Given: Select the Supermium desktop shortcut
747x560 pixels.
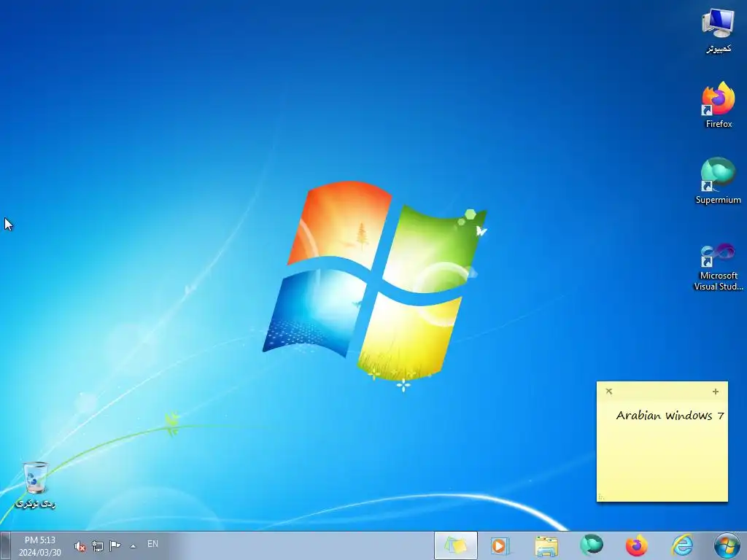Looking at the screenshot, I should point(718,181).
